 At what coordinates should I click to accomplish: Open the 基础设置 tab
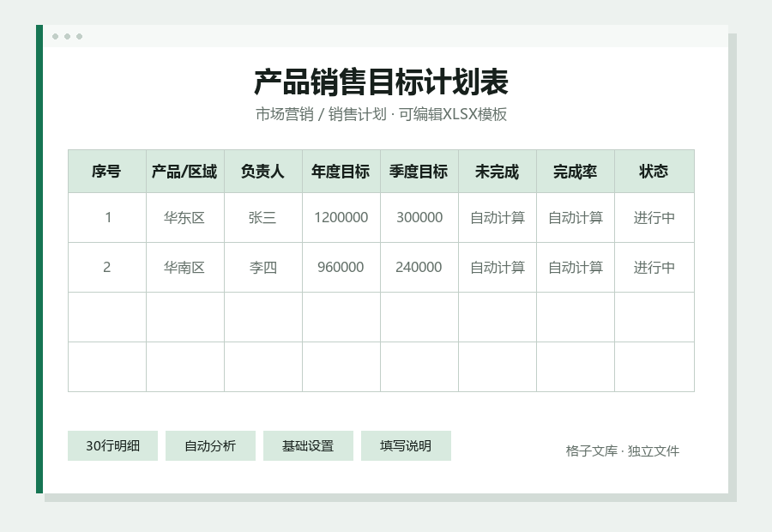coord(308,446)
